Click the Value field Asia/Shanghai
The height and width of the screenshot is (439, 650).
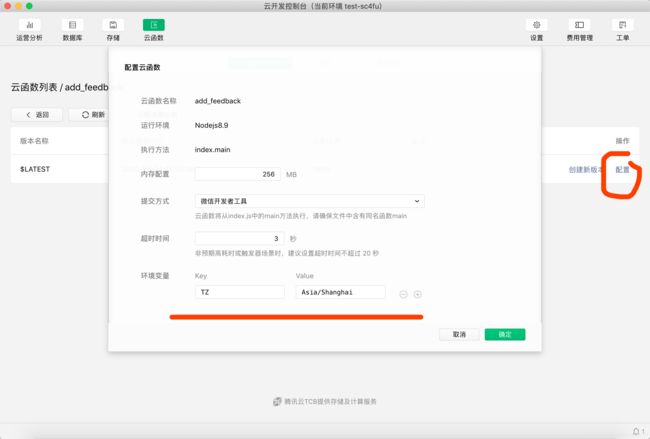pyautogui.click(x=340, y=292)
